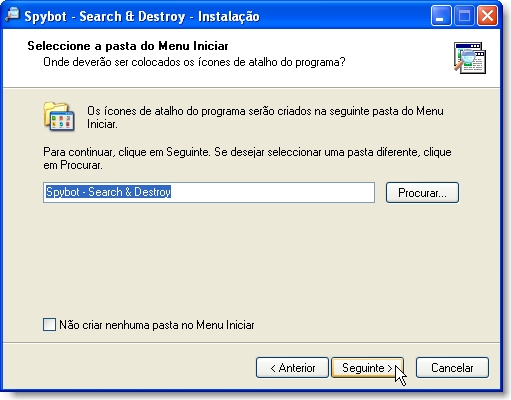Click the Start Menu folder icon
Image resolution: width=511 pixels, height=400 pixels.
[59, 117]
